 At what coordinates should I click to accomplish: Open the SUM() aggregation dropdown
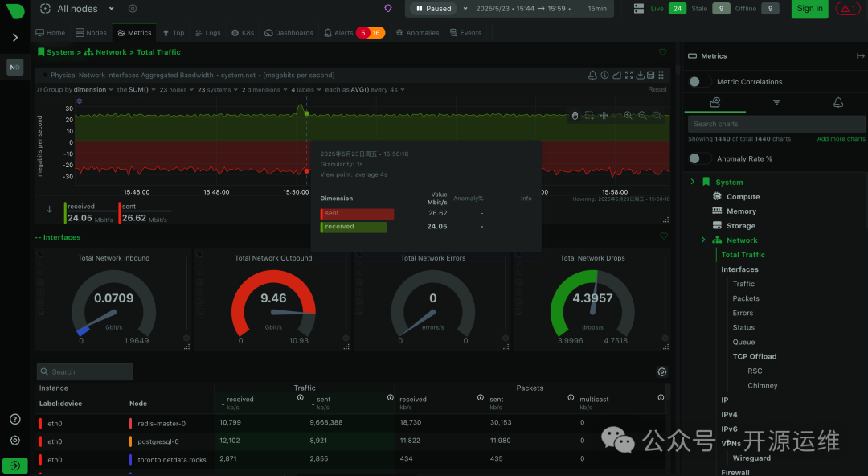point(136,90)
